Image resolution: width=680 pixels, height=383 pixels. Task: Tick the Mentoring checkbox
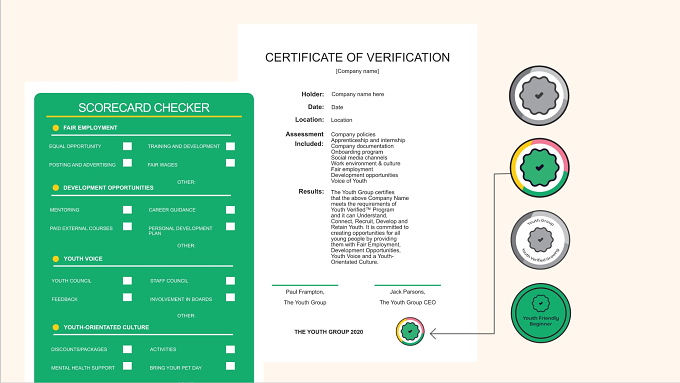tap(127, 210)
